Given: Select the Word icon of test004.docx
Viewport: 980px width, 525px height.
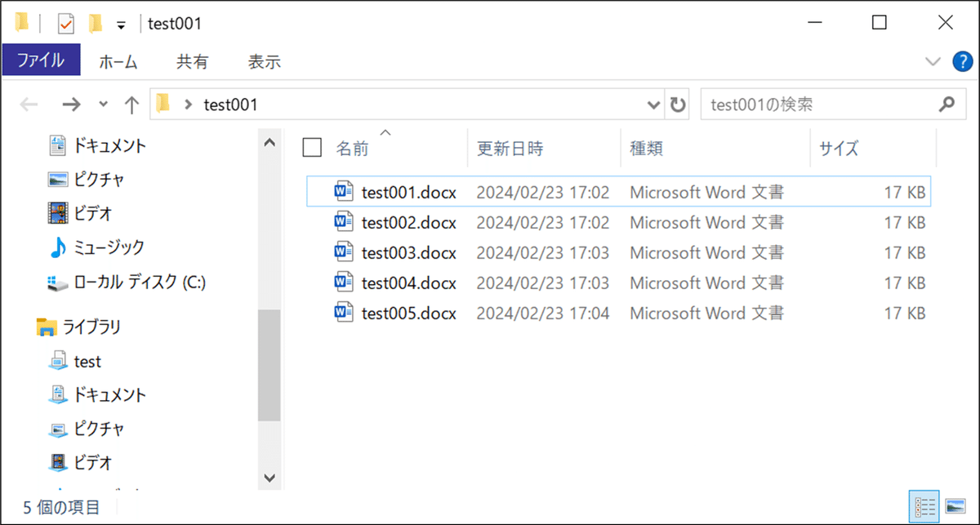Looking at the screenshot, I should [344, 283].
